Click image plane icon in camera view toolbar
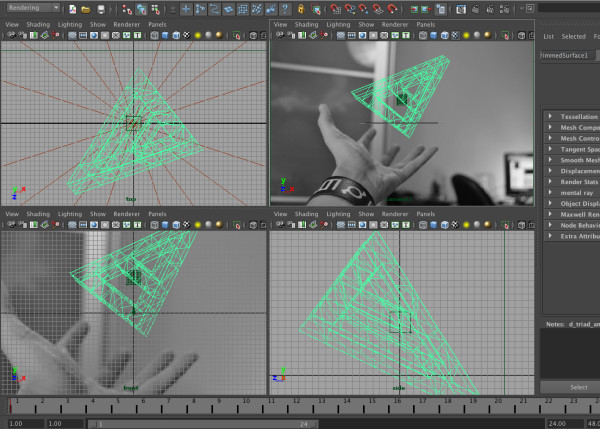The image size is (600, 429). 313,36
